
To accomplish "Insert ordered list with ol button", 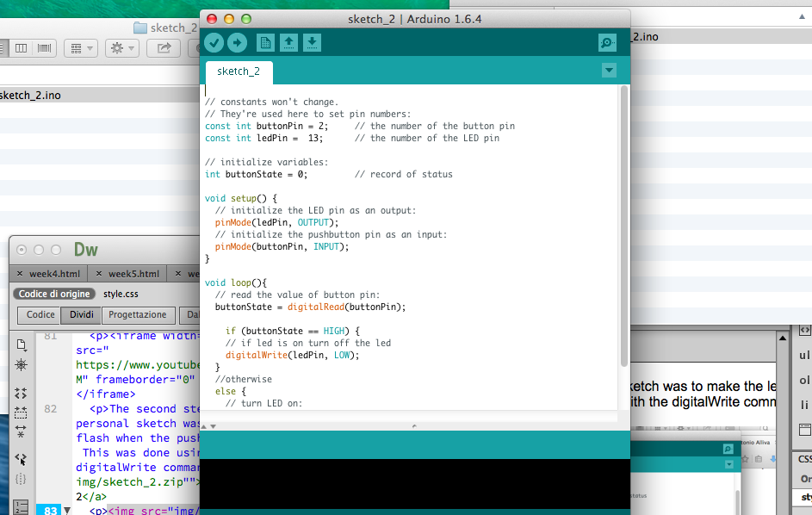I will pyautogui.click(x=803, y=380).
